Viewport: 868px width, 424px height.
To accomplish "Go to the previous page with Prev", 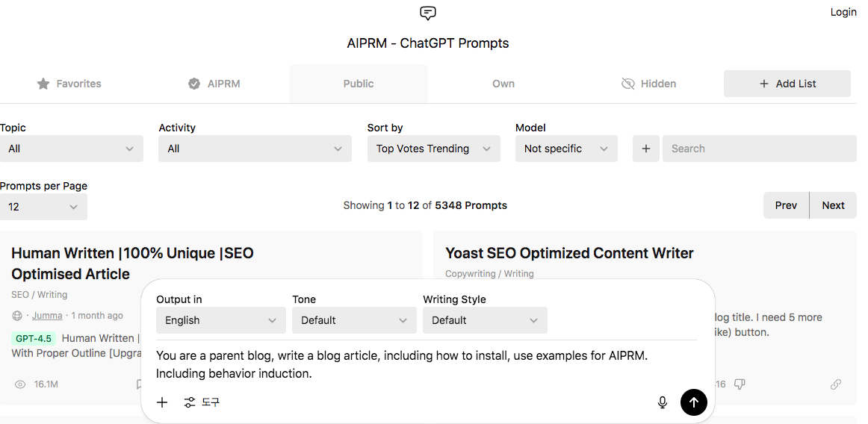I will tap(786, 205).
